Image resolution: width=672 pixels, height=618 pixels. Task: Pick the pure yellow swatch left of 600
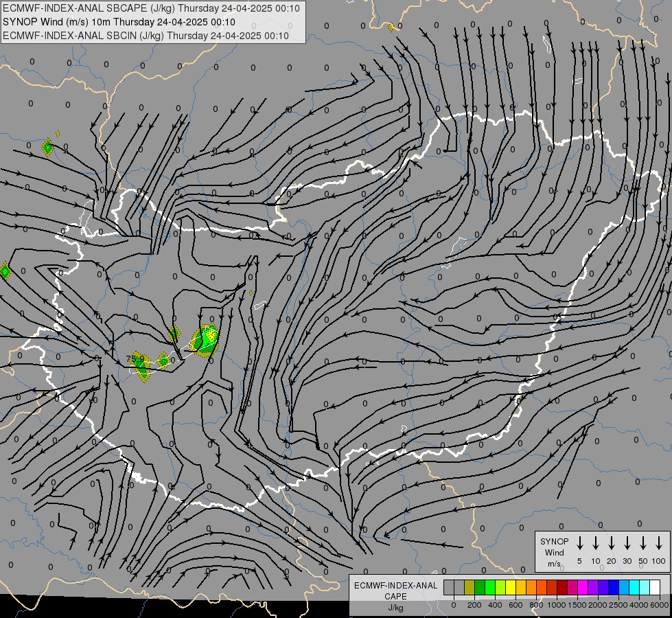(x=511, y=587)
